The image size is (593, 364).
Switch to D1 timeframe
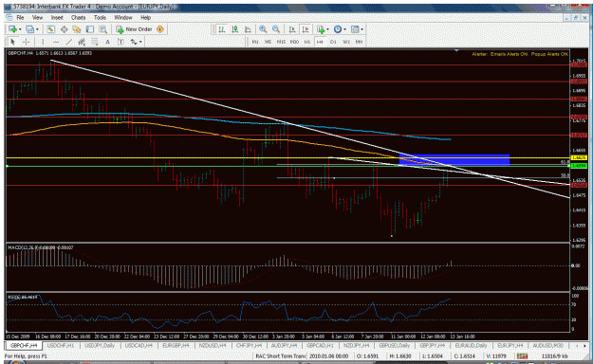point(333,42)
